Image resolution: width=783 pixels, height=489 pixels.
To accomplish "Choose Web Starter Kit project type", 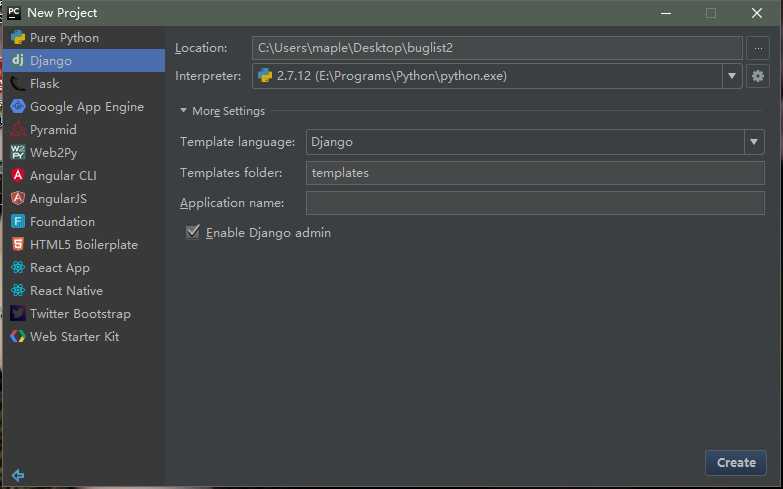I will [x=84, y=336].
